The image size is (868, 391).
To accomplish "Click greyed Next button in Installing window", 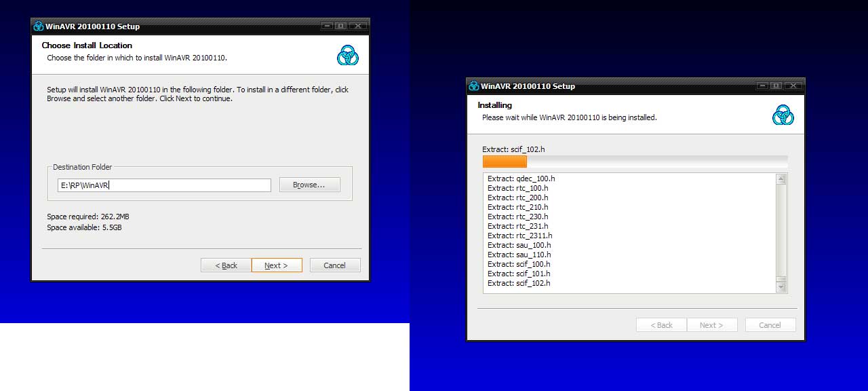I will point(711,325).
